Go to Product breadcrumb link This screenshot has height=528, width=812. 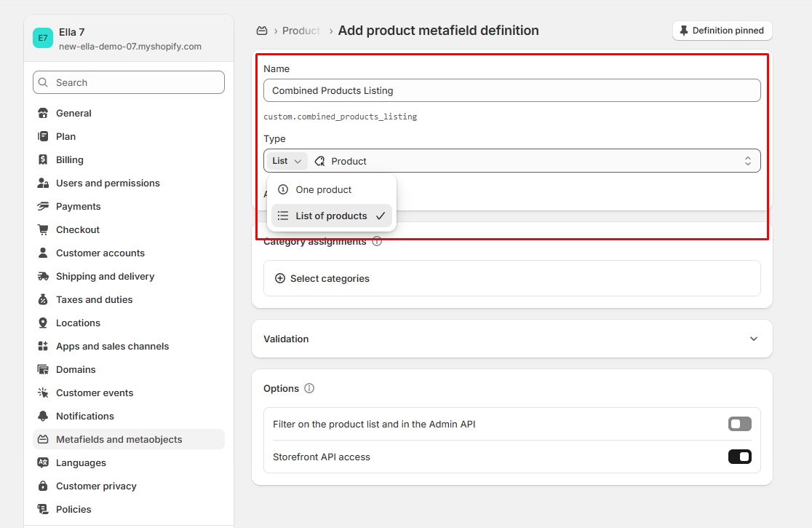click(301, 31)
